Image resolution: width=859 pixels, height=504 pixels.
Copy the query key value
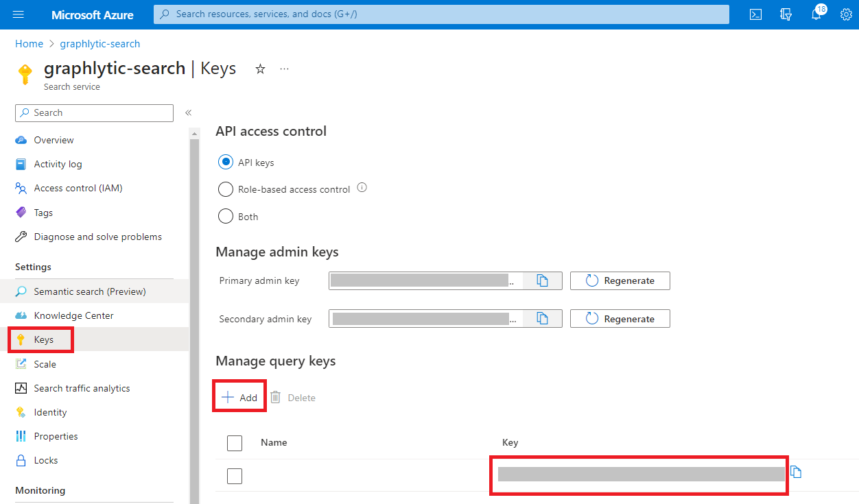796,472
